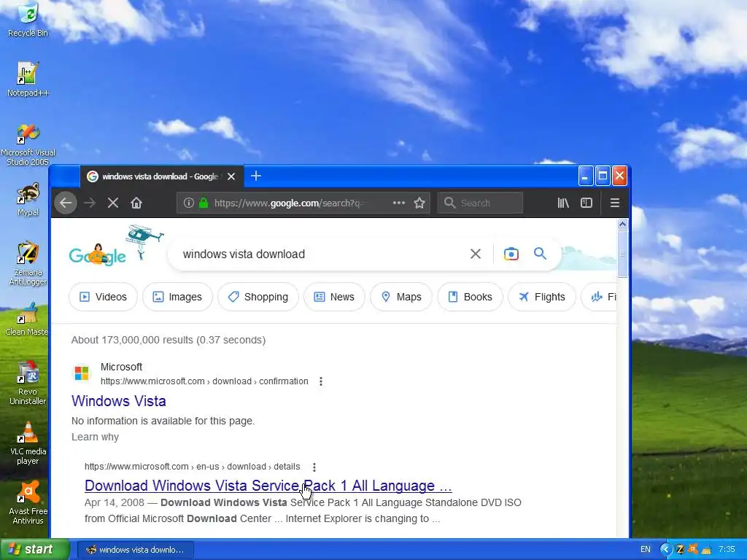Switch to News results
Screen dimensions: 747x560
pyautogui.click(x=334, y=297)
